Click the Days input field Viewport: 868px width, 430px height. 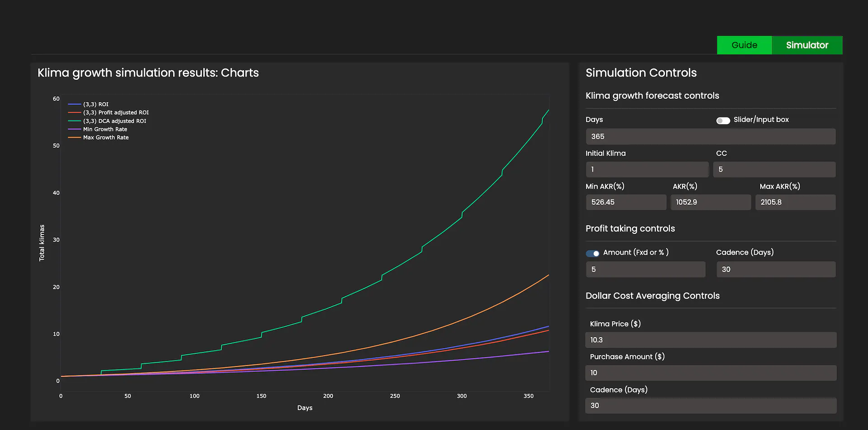pos(710,137)
